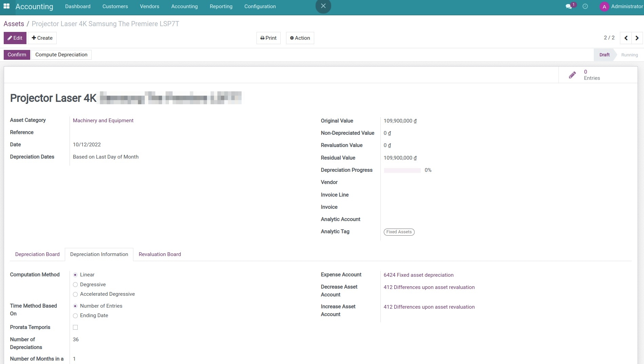Open the messages icon with notification badge
The image size is (644, 364).
pos(569,6)
